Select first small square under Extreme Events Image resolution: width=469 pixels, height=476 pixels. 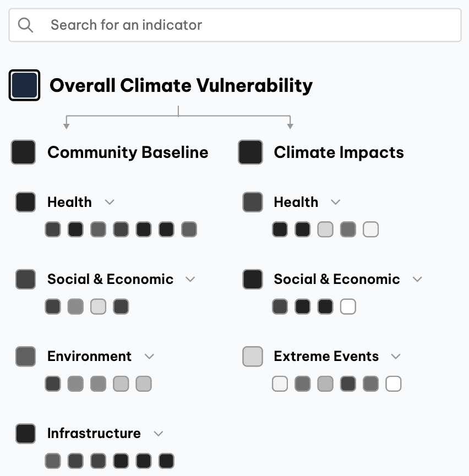(x=280, y=384)
